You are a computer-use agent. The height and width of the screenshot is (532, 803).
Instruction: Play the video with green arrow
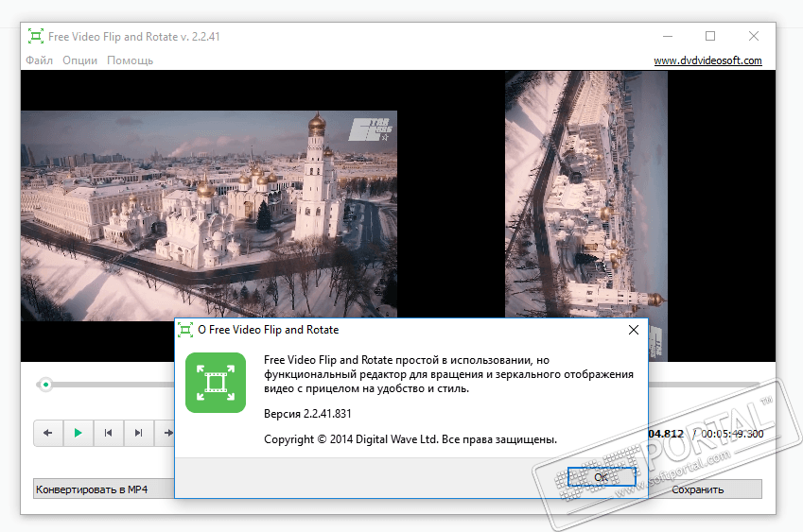coord(78,433)
